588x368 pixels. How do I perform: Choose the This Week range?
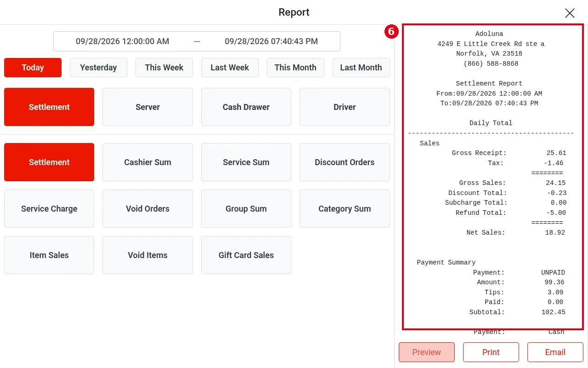(164, 68)
